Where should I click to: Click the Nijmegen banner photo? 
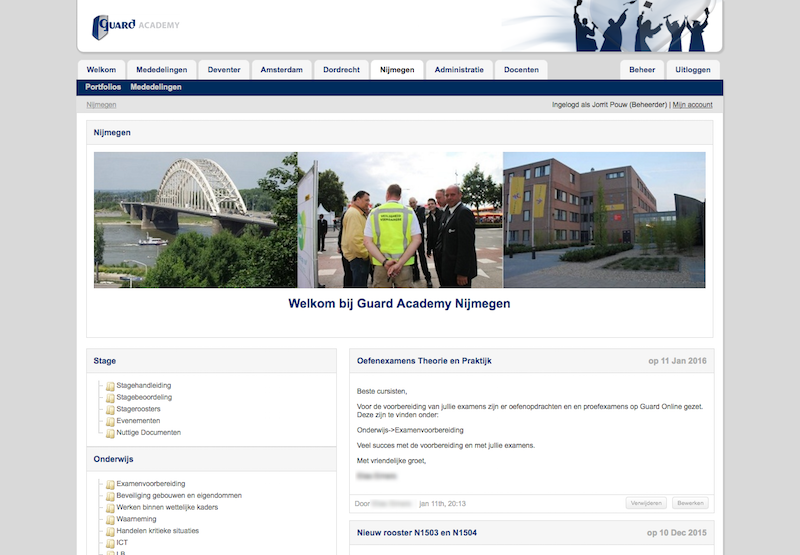pos(399,220)
